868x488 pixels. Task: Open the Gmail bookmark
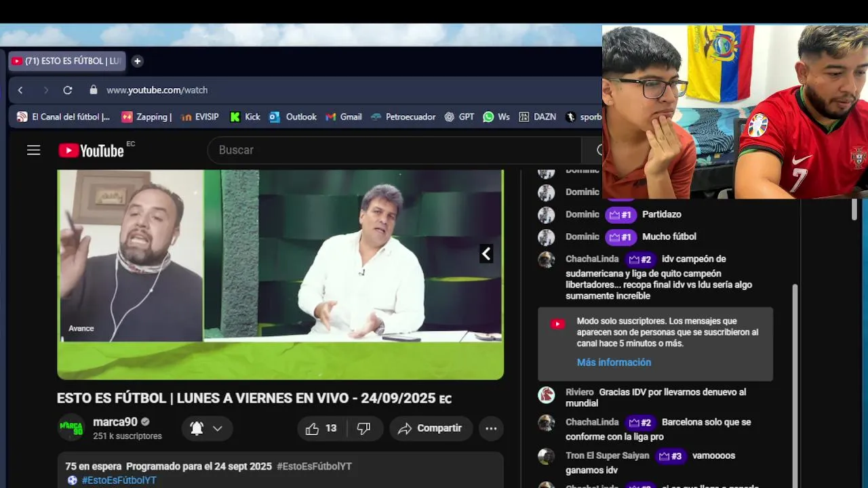(344, 117)
